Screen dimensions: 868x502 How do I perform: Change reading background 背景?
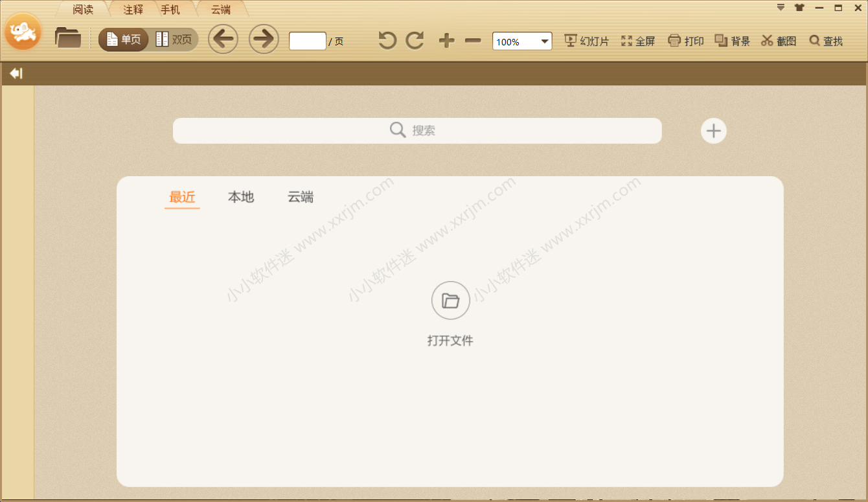pos(733,41)
